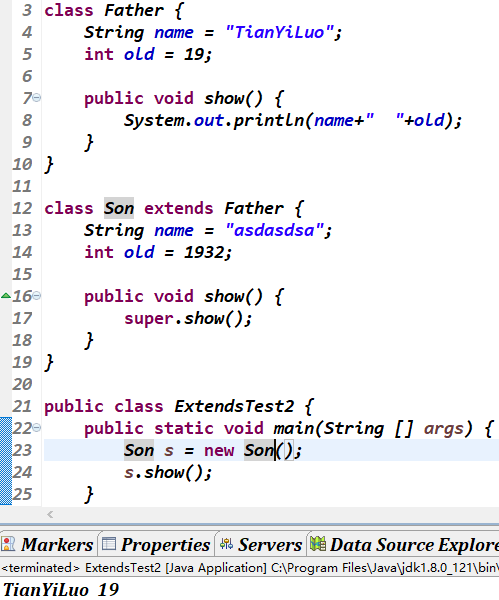Collapse the Son show() method on line 16

click(37, 296)
